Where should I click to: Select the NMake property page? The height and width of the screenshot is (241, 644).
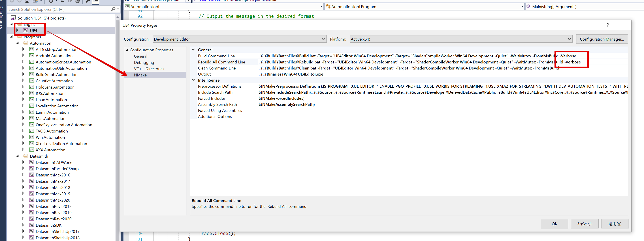tap(140, 75)
